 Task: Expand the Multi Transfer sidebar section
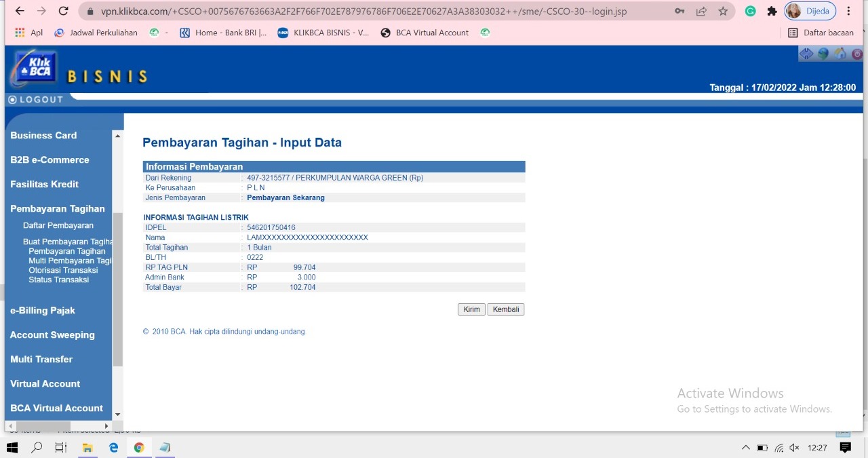[x=41, y=360]
